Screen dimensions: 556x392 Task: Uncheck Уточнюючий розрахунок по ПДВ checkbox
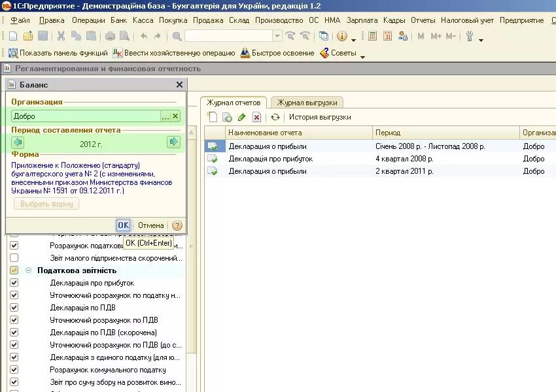coord(14,319)
